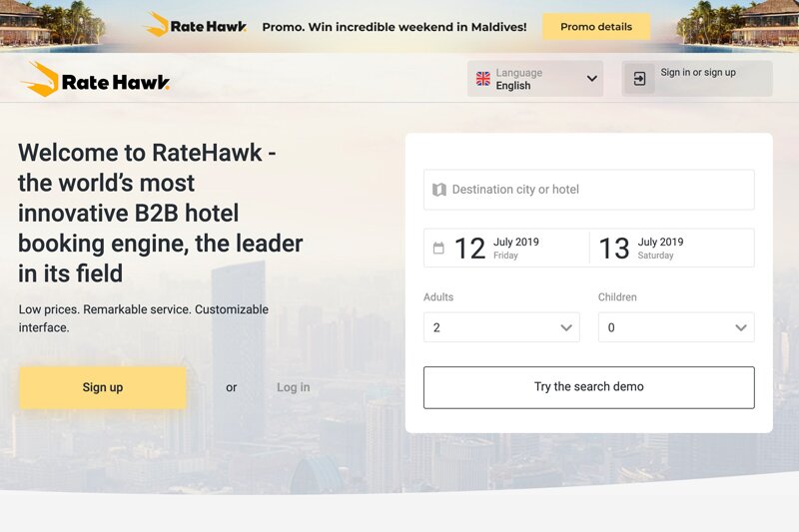Select check-out date 13 July 2019
Screen dimensions: 799x532
(x=671, y=248)
